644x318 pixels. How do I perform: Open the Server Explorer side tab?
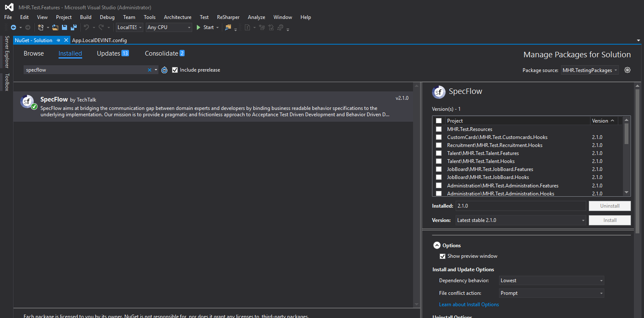(7, 52)
